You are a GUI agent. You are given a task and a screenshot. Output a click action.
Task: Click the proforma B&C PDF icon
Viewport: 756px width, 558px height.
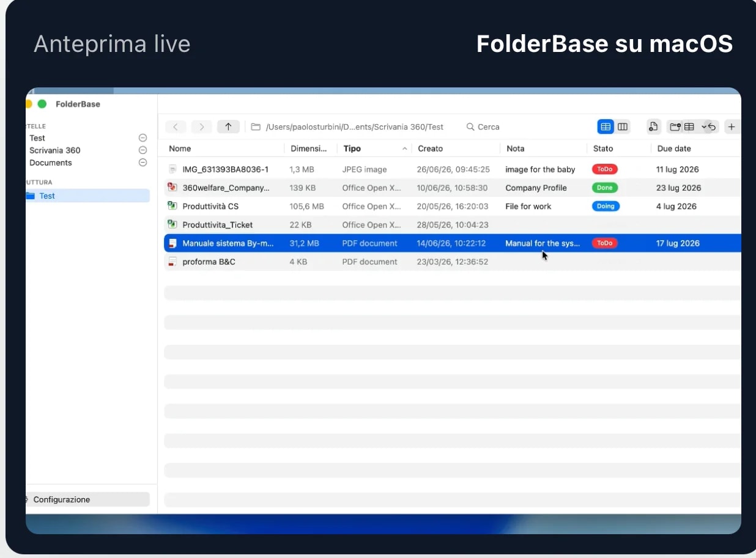(172, 262)
